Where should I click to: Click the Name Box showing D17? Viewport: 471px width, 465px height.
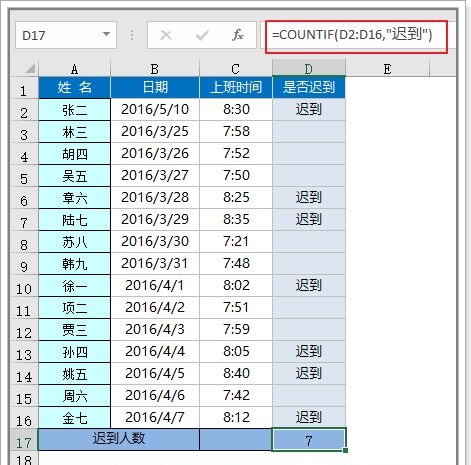coord(66,35)
